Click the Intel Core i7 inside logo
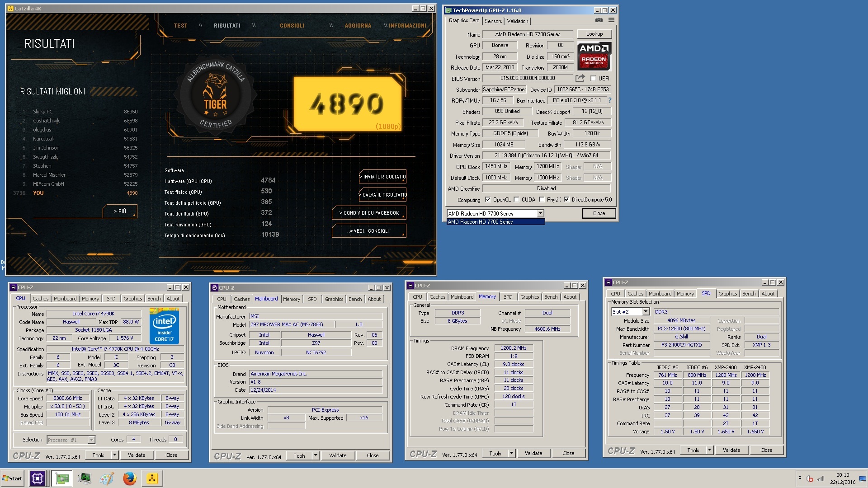The width and height of the screenshot is (868, 488). pos(164,326)
